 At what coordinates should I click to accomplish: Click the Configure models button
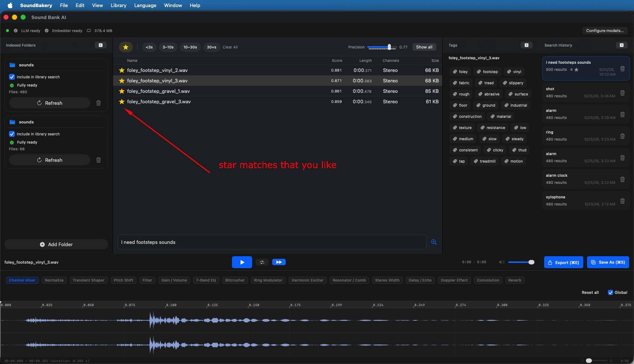pos(605,31)
